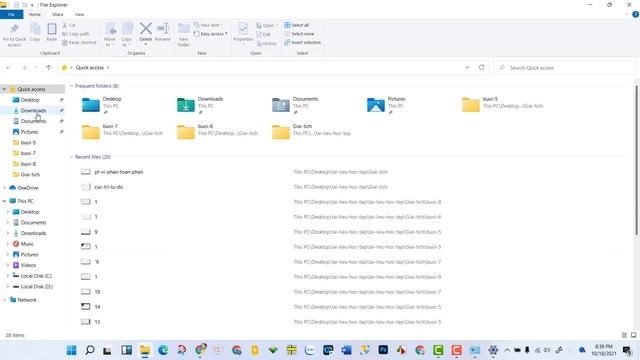Click the Copy icon in the Clipboard group
The image size is (640, 360).
coord(35,29)
